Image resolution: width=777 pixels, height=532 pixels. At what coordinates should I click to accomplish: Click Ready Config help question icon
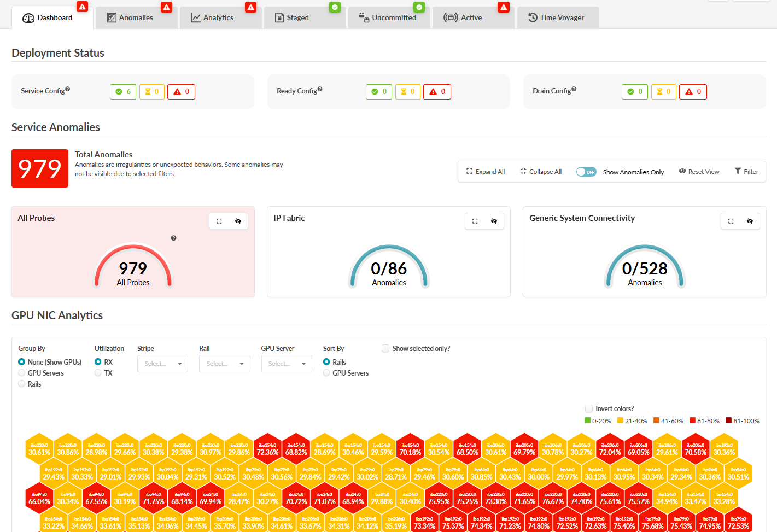point(320,89)
